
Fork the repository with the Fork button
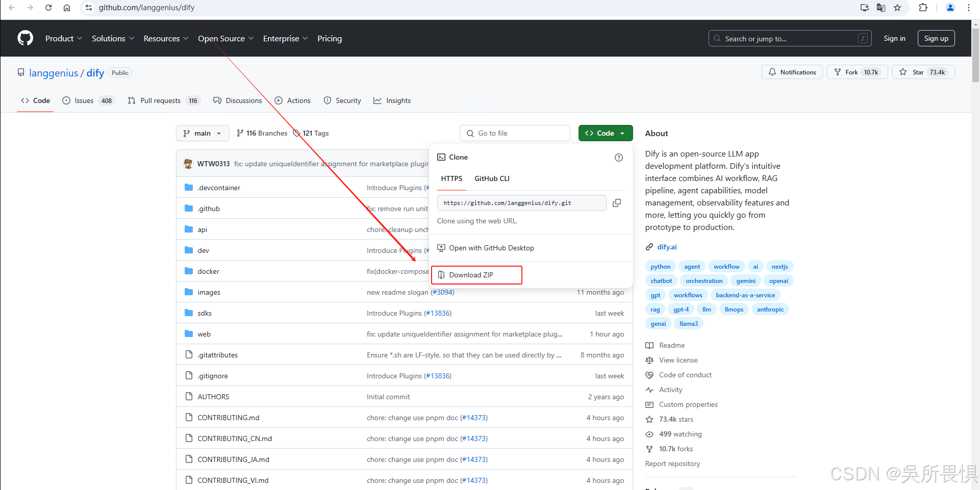pyautogui.click(x=857, y=72)
